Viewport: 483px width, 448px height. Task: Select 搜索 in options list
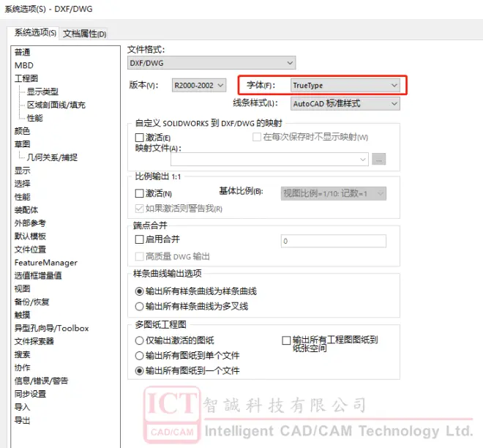pyautogui.click(x=22, y=354)
